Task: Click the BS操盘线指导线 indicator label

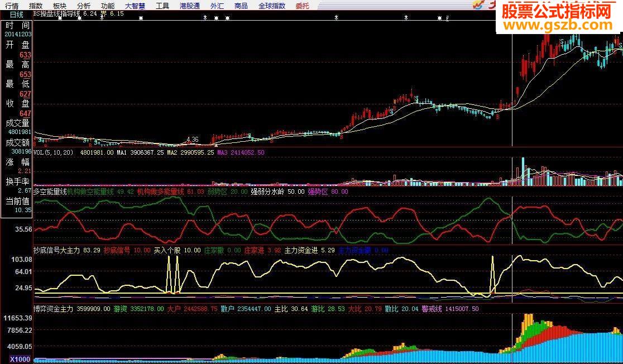Action: (57, 13)
